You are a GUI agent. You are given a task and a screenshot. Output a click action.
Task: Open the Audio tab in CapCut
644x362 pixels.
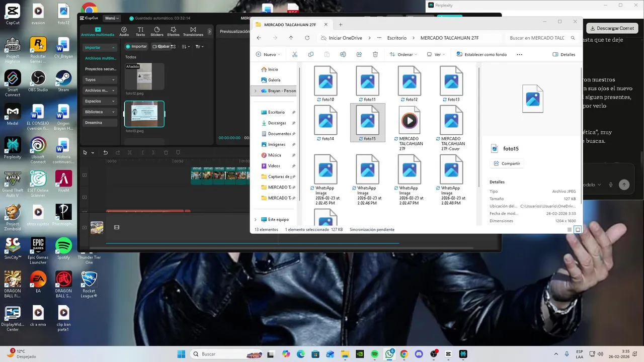(x=124, y=32)
